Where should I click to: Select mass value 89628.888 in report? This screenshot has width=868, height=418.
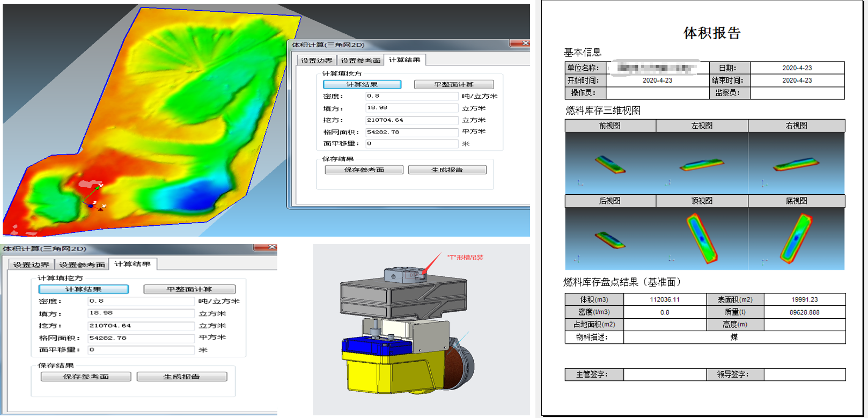point(804,312)
